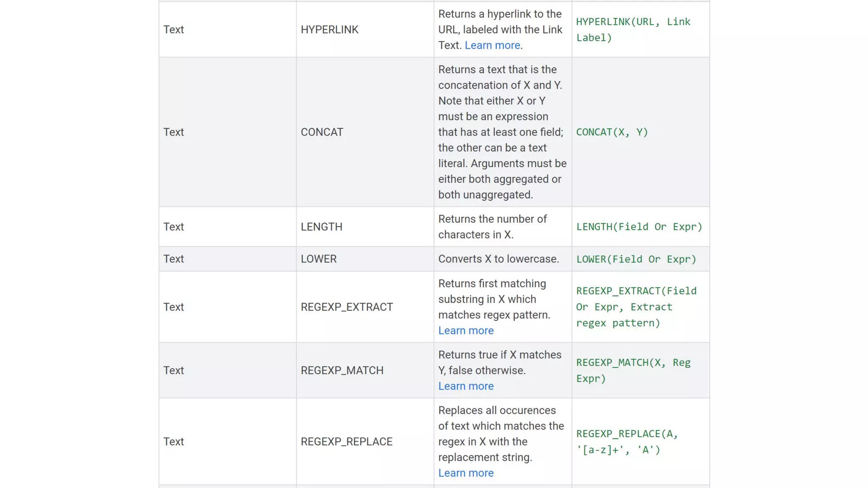Open Learn more link for REGEXP_EXTRACT
The image size is (868, 488).
click(466, 331)
